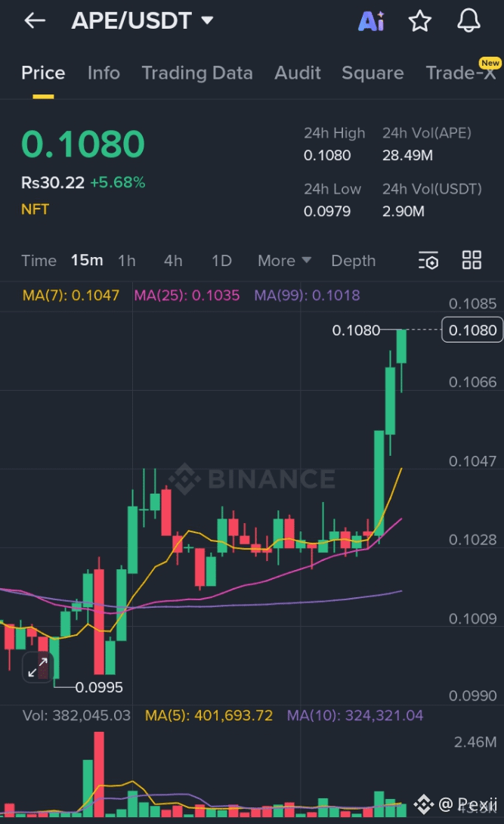Tap the 0.1009 price axis label
504x824 pixels.
click(472, 618)
